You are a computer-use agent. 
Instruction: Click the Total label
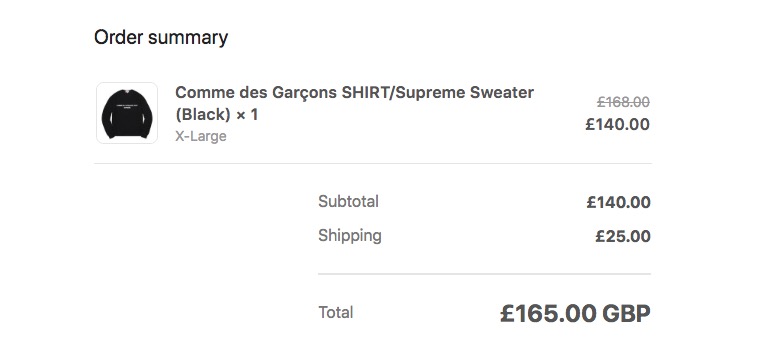(336, 312)
